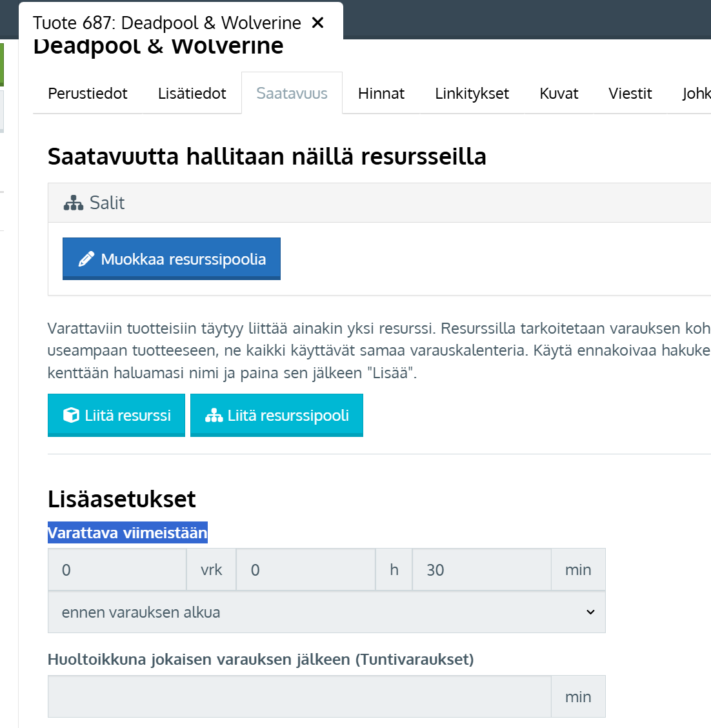This screenshot has width=711, height=728.
Task: Click the Salit panel header text
Action: click(x=107, y=203)
